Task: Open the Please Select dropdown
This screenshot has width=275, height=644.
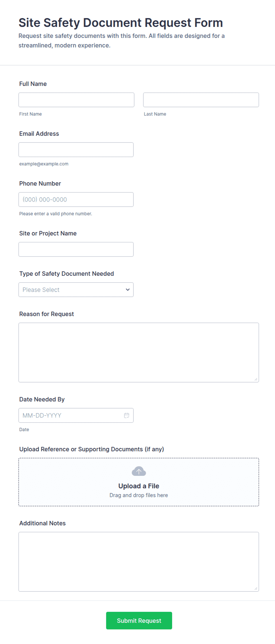Action: click(x=76, y=290)
